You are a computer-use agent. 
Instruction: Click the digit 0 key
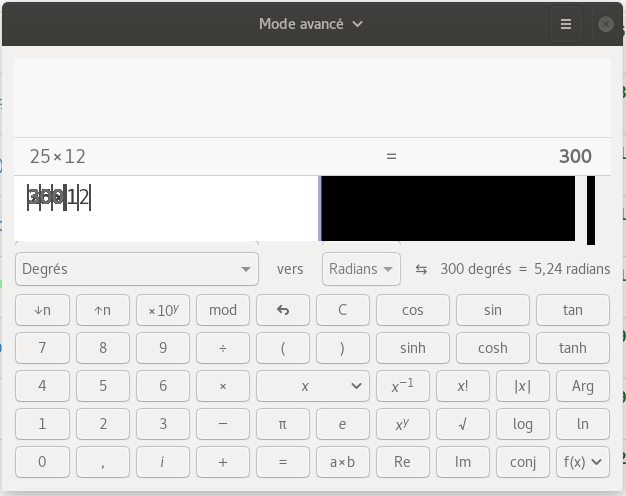[x=42, y=462]
